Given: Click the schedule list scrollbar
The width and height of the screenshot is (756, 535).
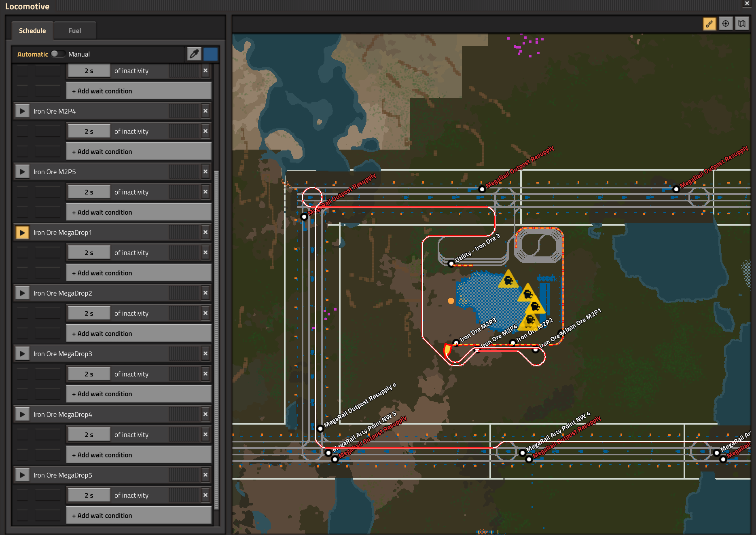Looking at the screenshot, I should tap(216, 340).
